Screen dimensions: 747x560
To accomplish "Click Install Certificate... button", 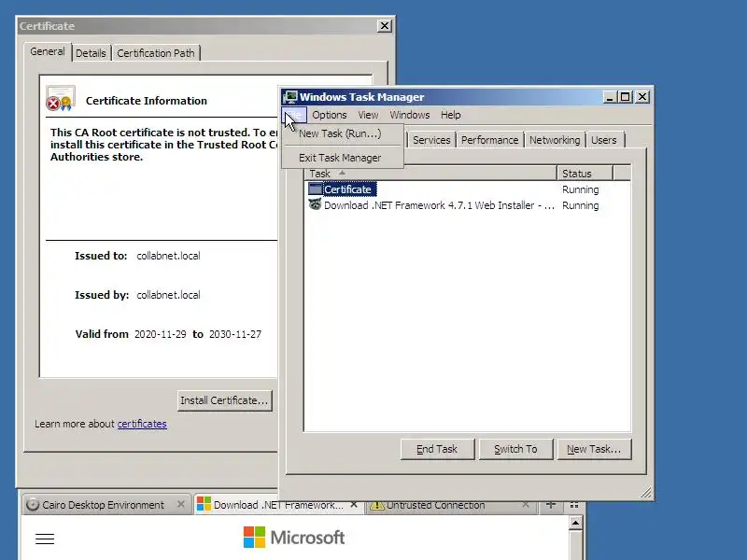I will [224, 400].
